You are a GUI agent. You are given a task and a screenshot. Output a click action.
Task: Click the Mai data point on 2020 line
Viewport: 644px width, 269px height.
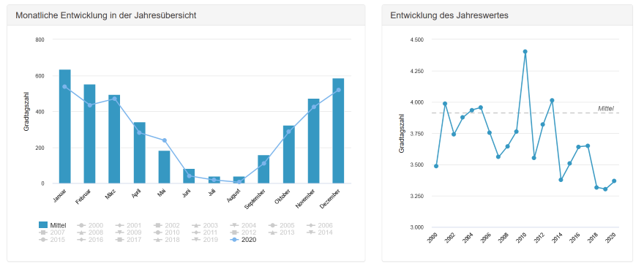[x=164, y=140]
